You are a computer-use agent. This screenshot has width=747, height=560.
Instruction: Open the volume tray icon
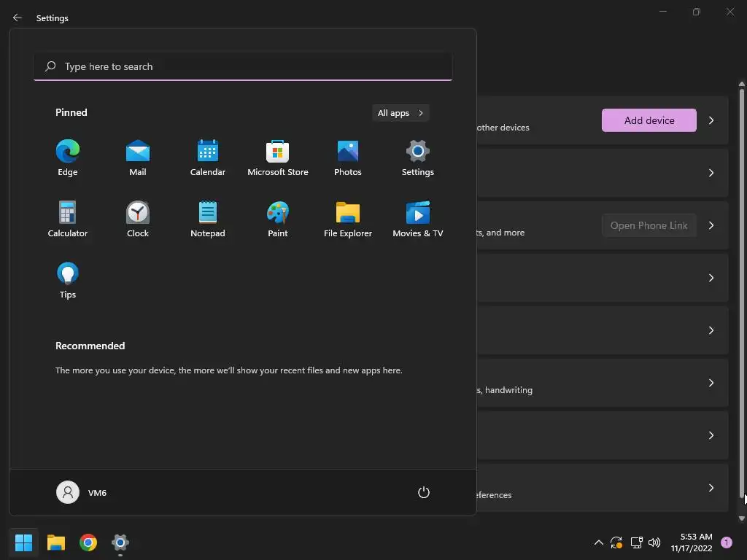click(654, 542)
